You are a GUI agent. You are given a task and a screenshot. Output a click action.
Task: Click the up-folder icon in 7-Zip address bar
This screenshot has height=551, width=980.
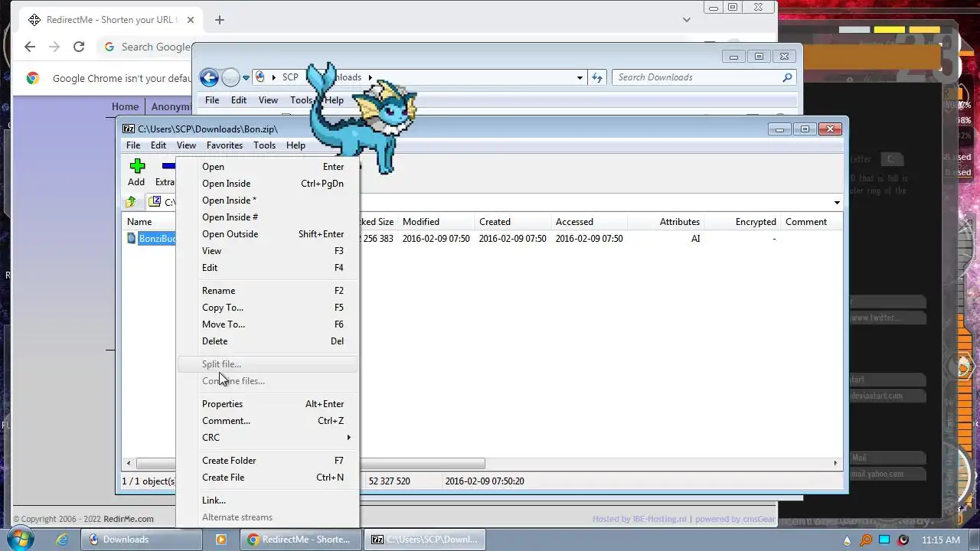point(131,202)
